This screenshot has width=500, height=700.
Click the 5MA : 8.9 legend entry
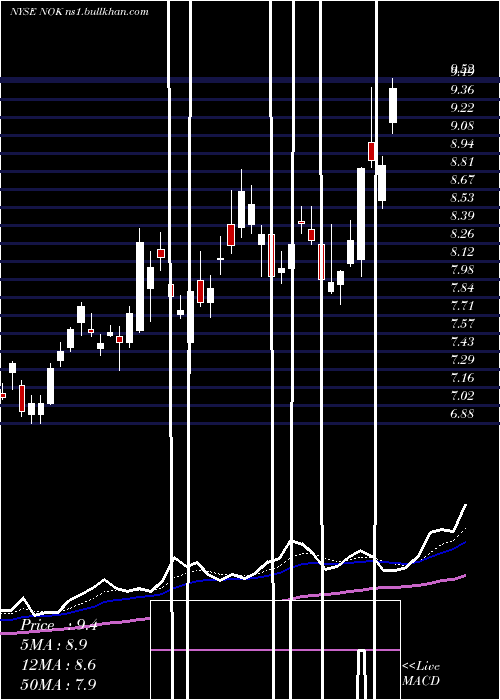[x=54, y=645]
